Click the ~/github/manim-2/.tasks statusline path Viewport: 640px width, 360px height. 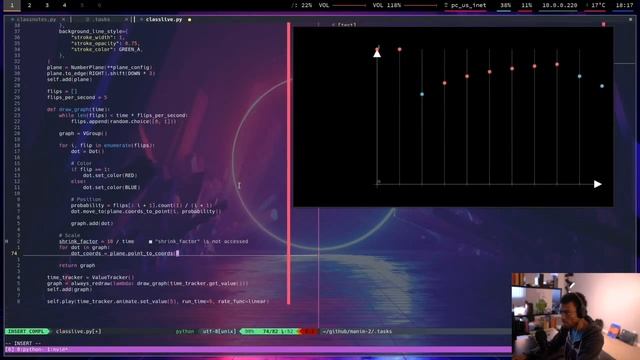[357, 331]
